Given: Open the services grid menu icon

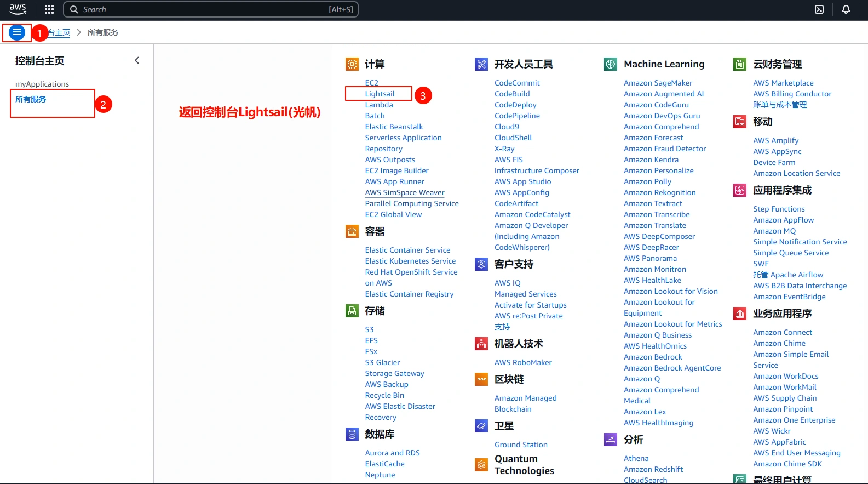Looking at the screenshot, I should point(49,9).
